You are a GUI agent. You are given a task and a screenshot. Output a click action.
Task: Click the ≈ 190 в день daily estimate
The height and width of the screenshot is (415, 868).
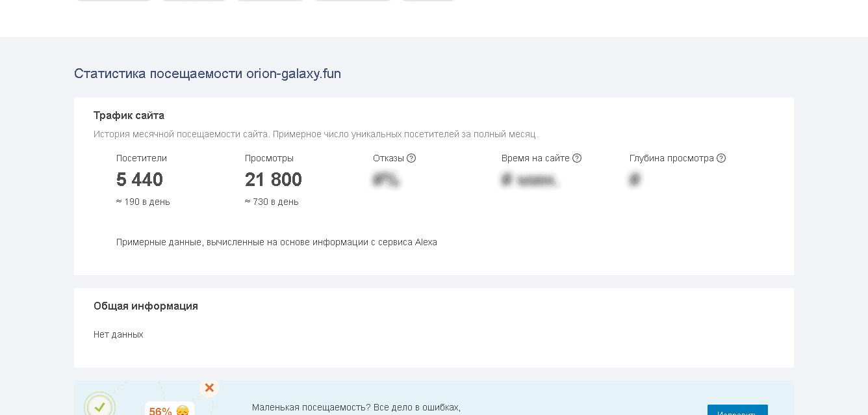(x=143, y=202)
